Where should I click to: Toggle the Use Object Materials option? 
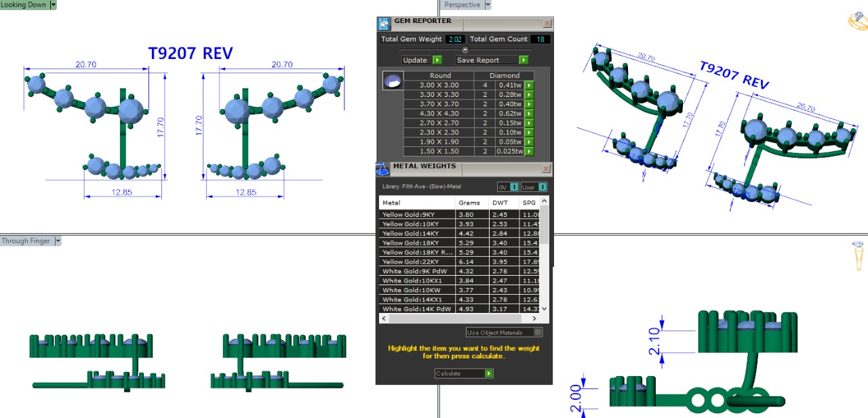(538, 333)
